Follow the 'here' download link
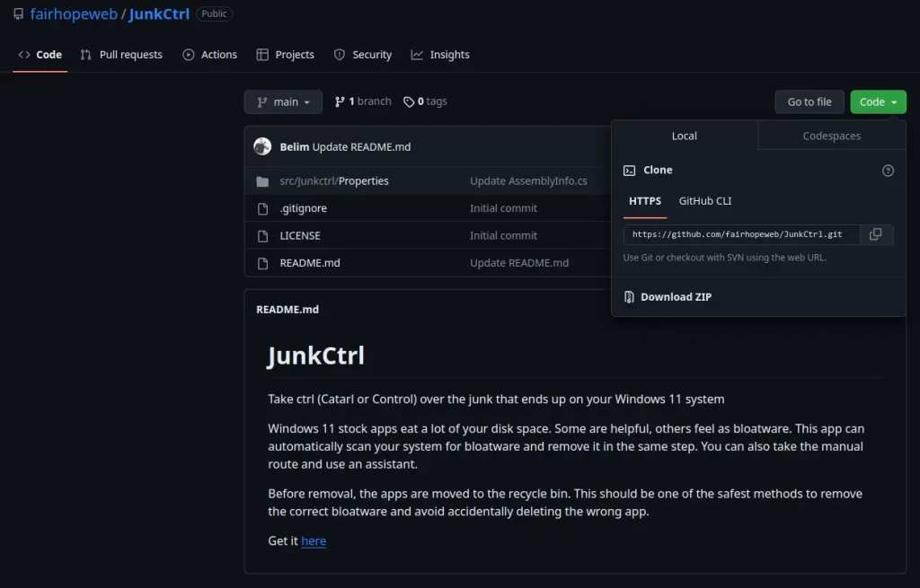The image size is (920, 588). click(x=314, y=541)
